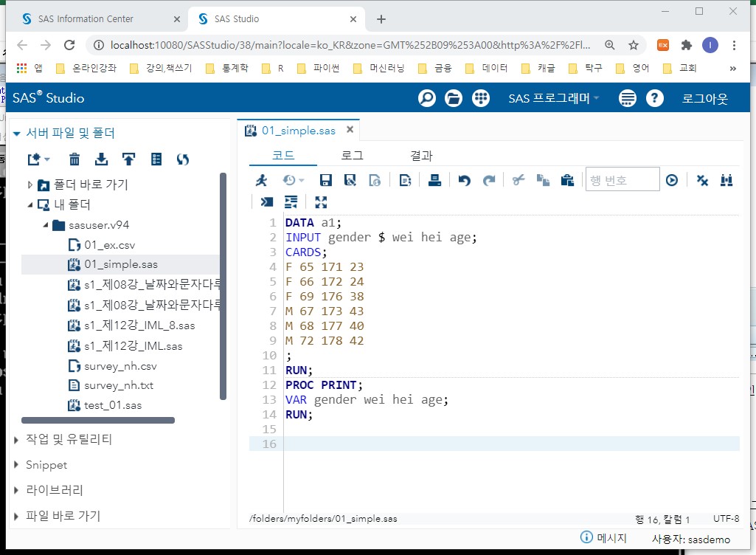Switch to the 코드 tab
The image size is (756, 555).
click(283, 156)
